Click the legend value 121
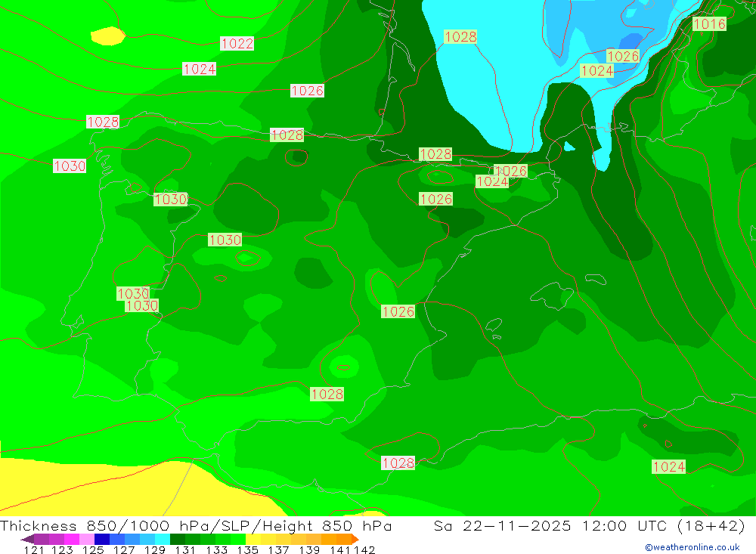 tap(34, 549)
